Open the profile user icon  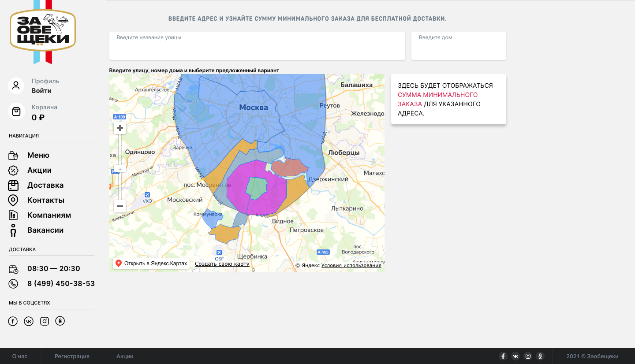coord(16,85)
